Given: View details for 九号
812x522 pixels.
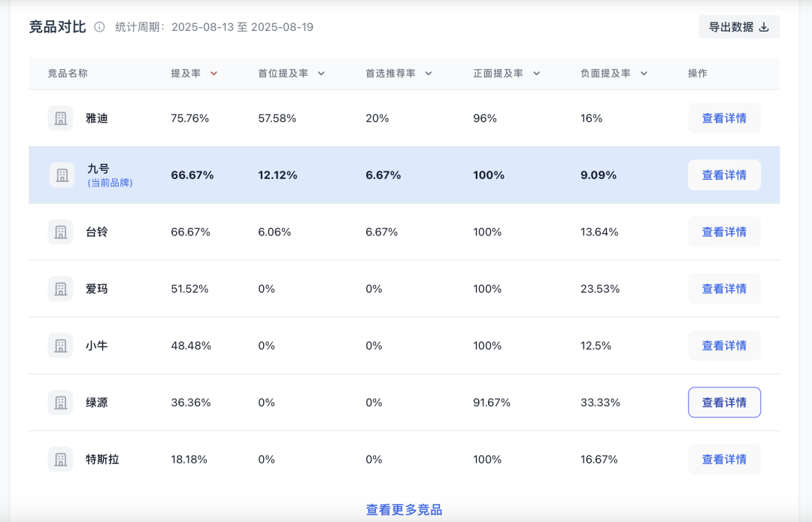Looking at the screenshot, I should (724, 175).
